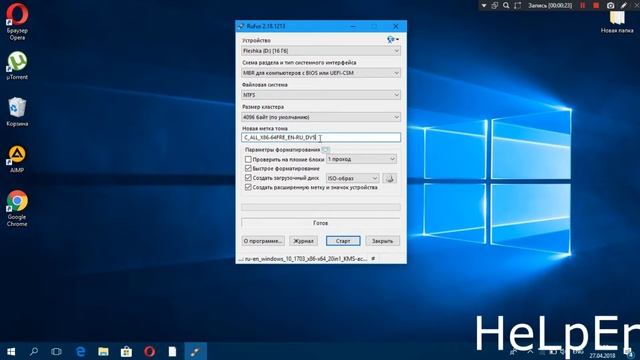Screen dimensions: 640x360
Task: Open the passes count dropdown (1 проход)
Action: tap(361, 159)
